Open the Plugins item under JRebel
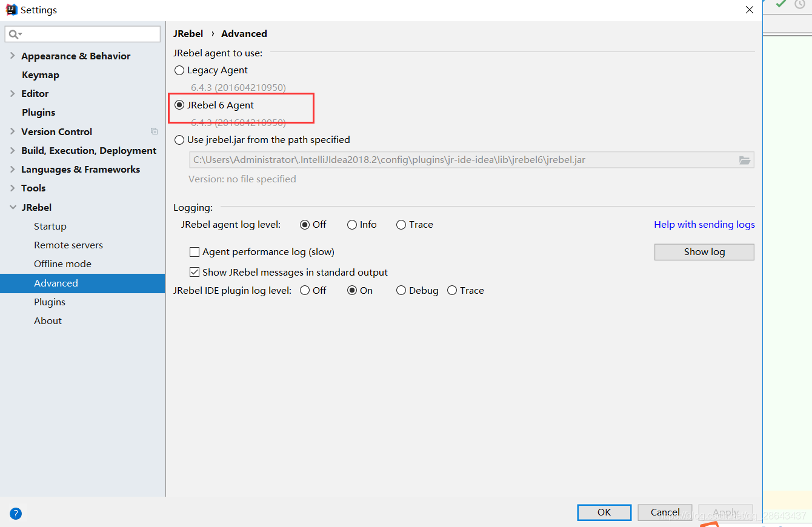 point(50,302)
